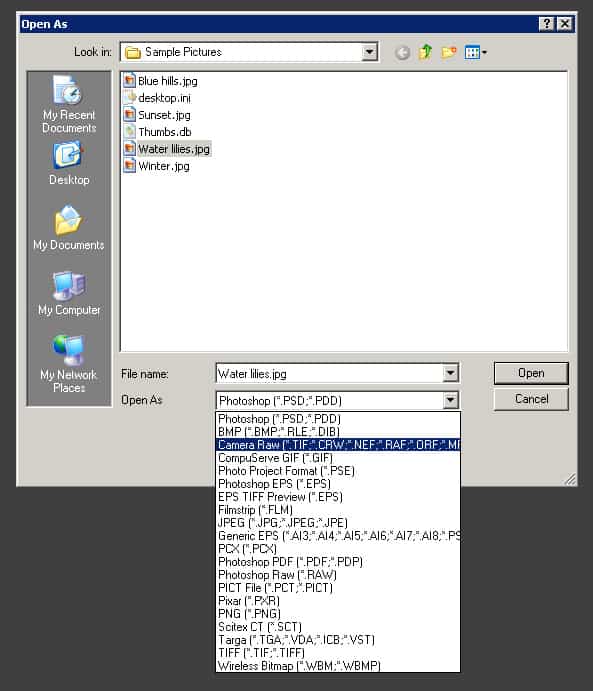Select Photo Project Format (*.PSE)
The height and width of the screenshot is (691, 593).
point(338,471)
